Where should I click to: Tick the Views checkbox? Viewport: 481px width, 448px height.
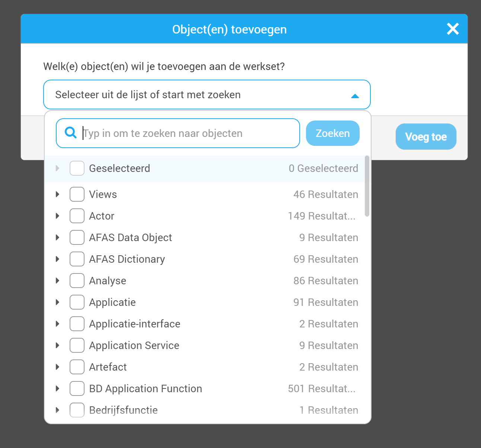click(x=77, y=194)
